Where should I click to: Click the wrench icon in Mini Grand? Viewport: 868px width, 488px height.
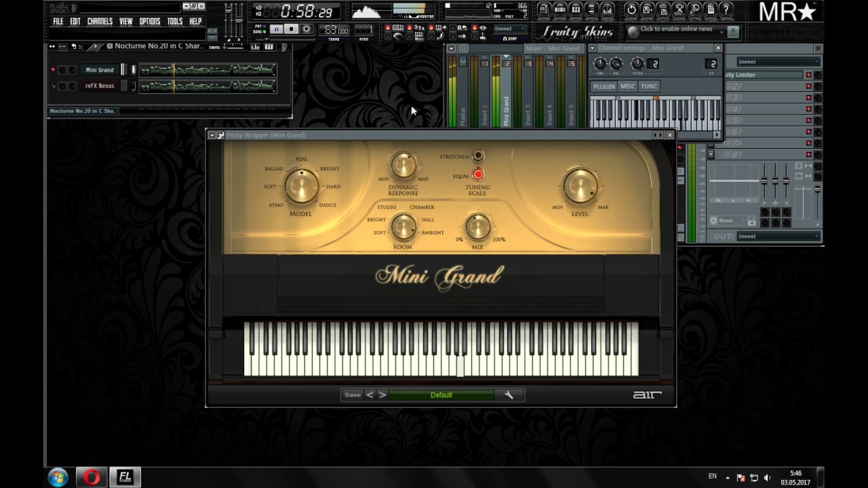509,394
